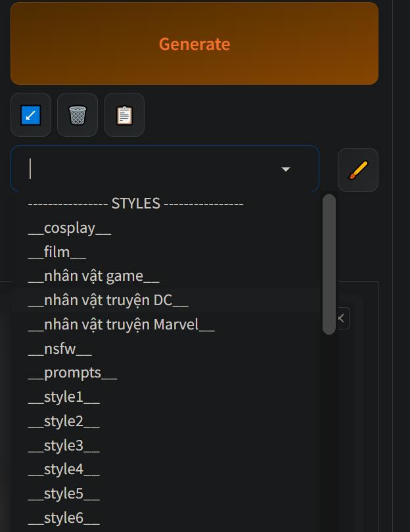Image resolution: width=410 pixels, height=532 pixels.
Task: Click the blue arrow read-prompt icon
Action: tap(31, 115)
